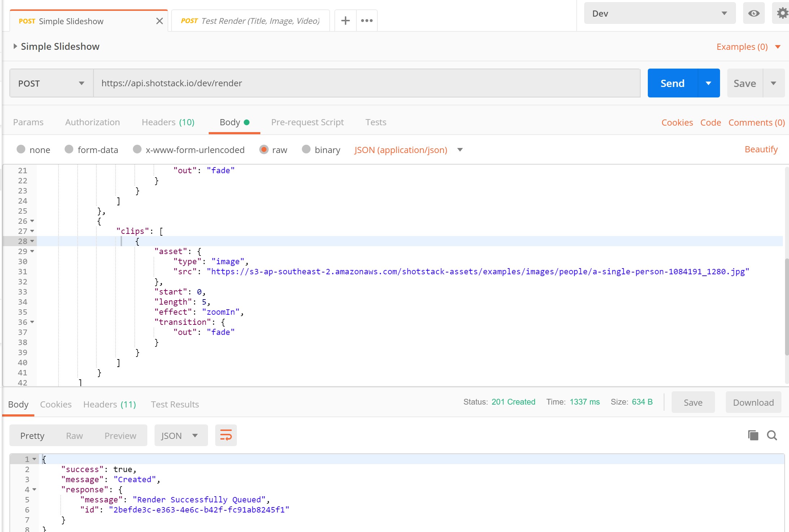Open the Dev environment dropdown
The image size is (789, 532).
point(659,13)
